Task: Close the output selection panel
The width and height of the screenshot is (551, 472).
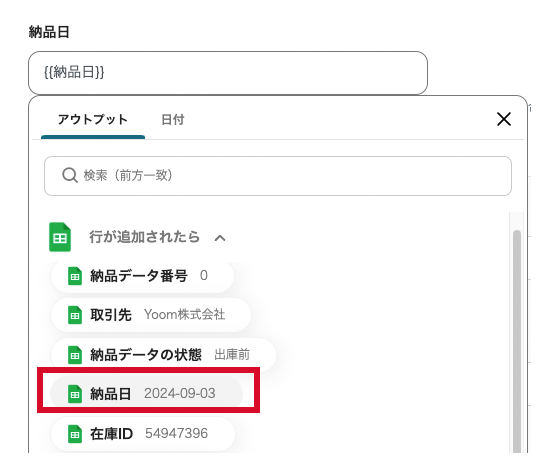Action: (504, 119)
